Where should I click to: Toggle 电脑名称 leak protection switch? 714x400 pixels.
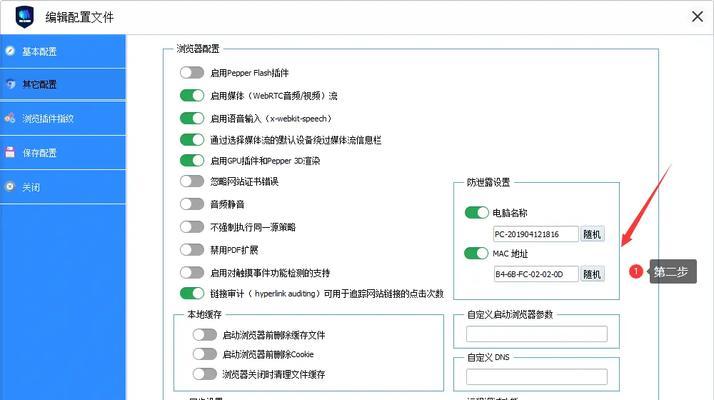(x=476, y=212)
